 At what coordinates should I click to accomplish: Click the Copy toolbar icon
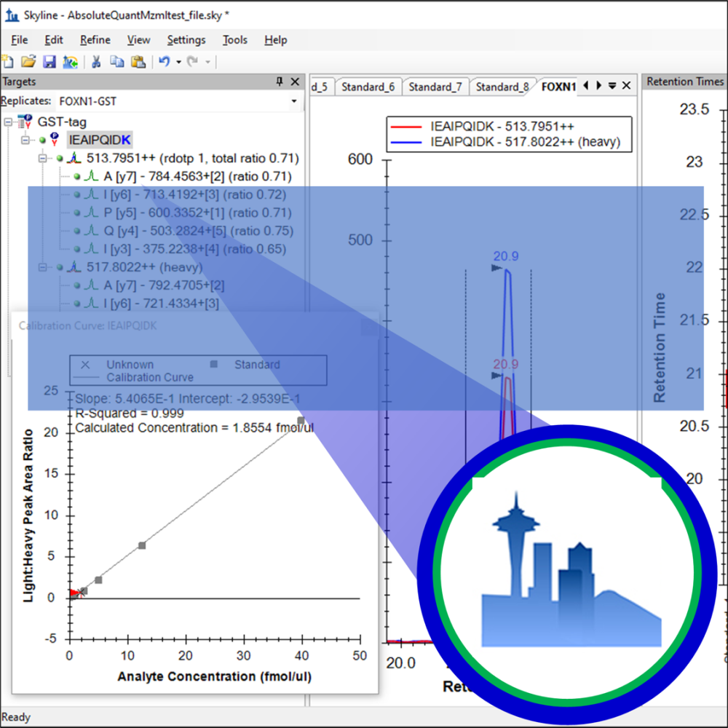pos(117,61)
